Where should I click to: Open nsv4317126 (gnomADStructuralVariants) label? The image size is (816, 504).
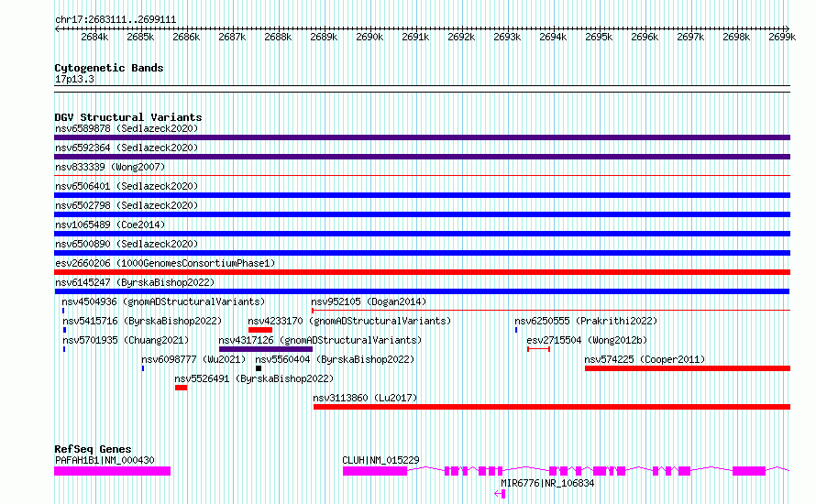(x=320, y=340)
